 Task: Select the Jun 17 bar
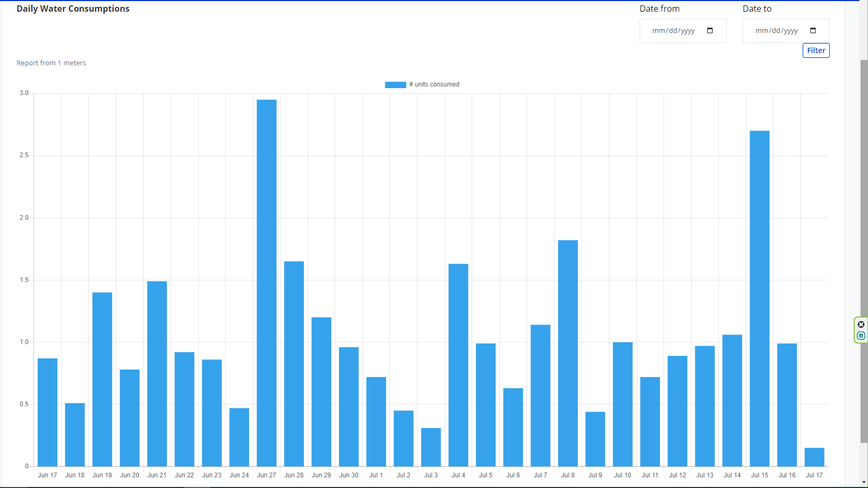coord(47,412)
